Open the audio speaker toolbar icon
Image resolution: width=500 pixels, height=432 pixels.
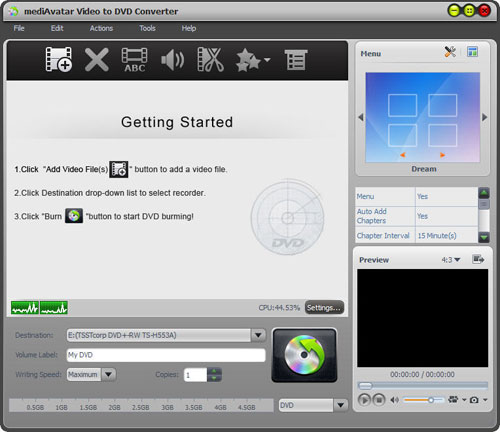(172, 60)
